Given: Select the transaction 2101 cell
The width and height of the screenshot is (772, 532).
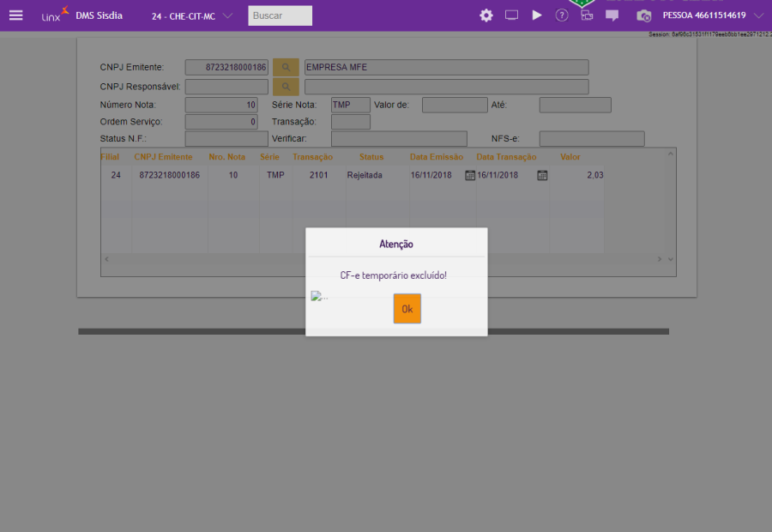Looking at the screenshot, I should tap(318, 175).
